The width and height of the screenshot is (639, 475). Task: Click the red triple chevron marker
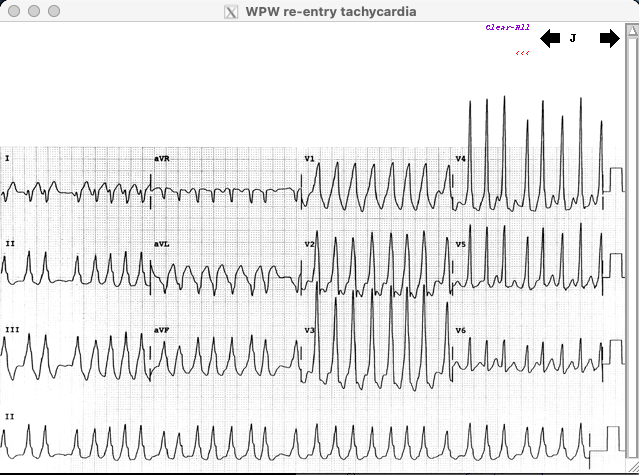pyautogui.click(x=522, y=53)
